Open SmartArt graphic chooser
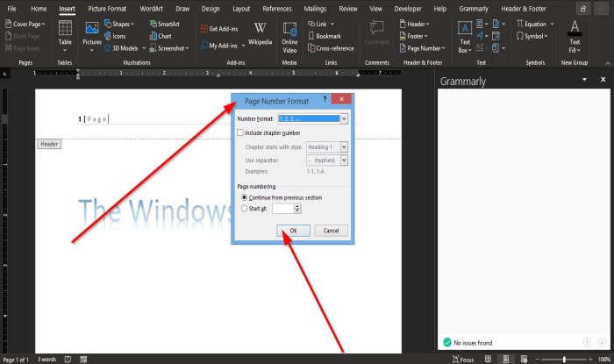614x364 pixels. point(165,24)
